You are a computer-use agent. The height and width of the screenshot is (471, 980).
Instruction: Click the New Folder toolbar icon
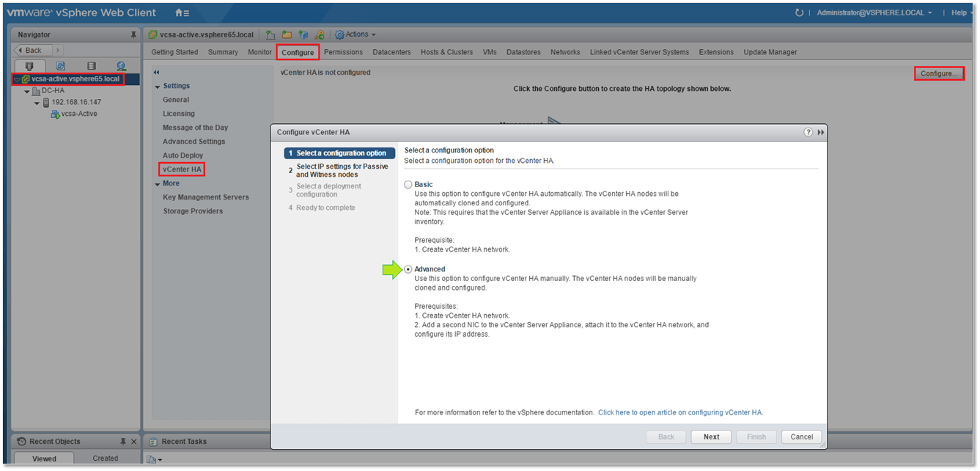(287, 34)
